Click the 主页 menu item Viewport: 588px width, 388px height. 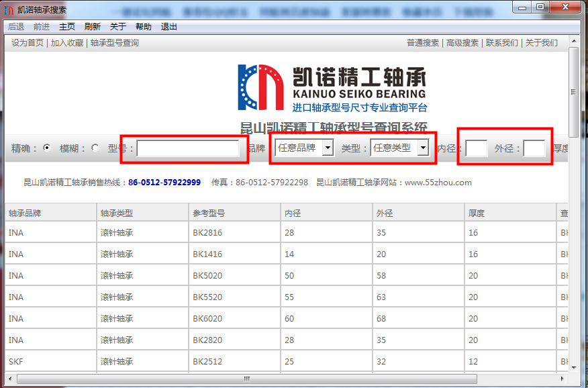tap(67, 27)
